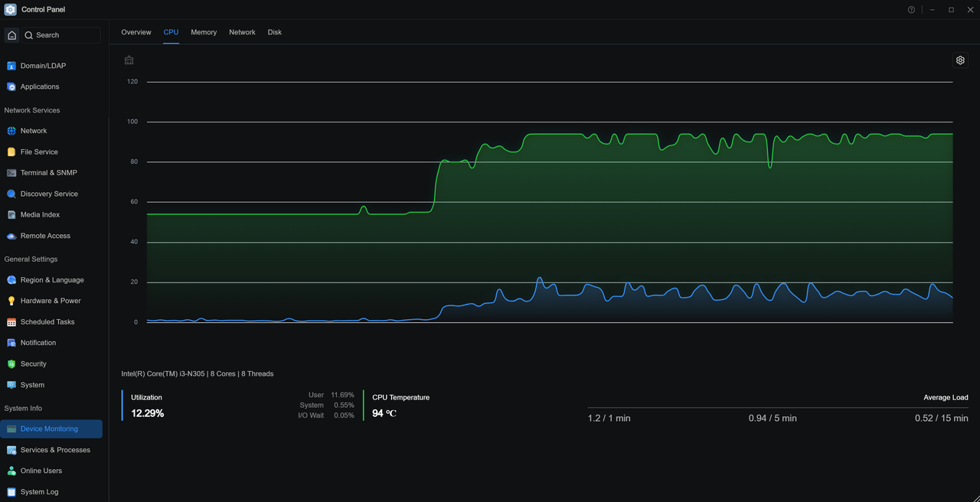Switch to the Overview tab
980x502 pixels.
[x=136, y=32]
